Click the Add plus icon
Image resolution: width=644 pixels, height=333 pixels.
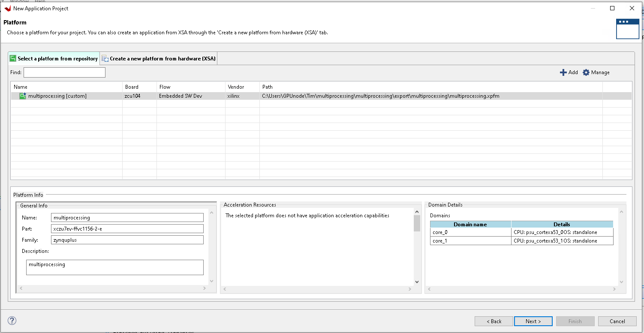point(563,72)
